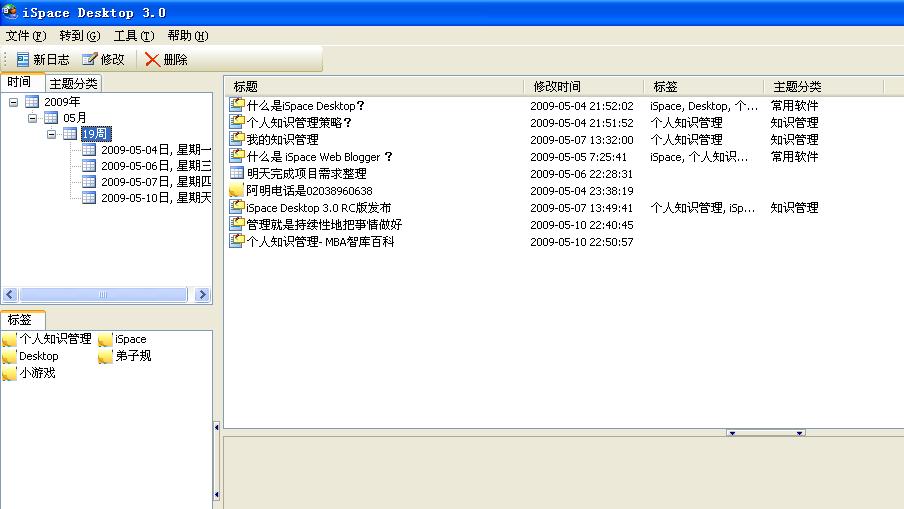Click the horizontal scrollbar thumb under the tree
The image size is (904, 509).
[x=103, y=295]
